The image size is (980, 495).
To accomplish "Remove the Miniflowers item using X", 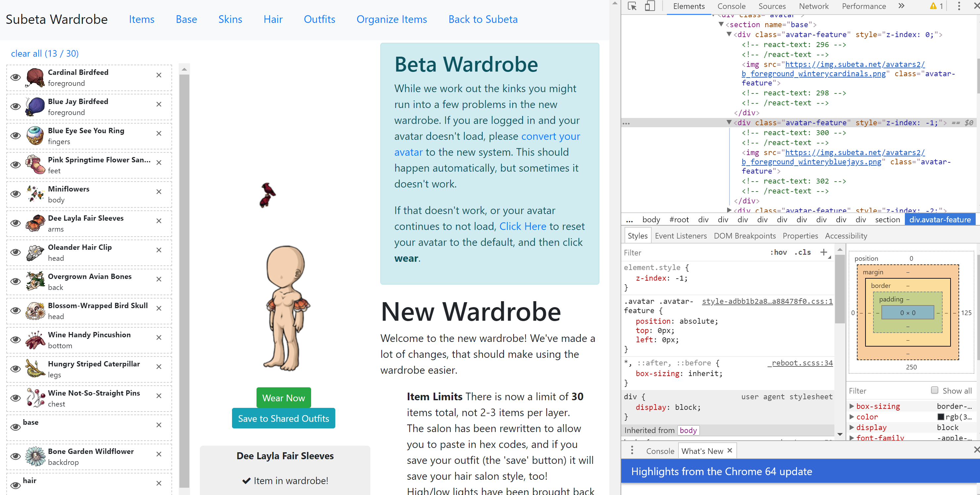I will click(159, 192).
